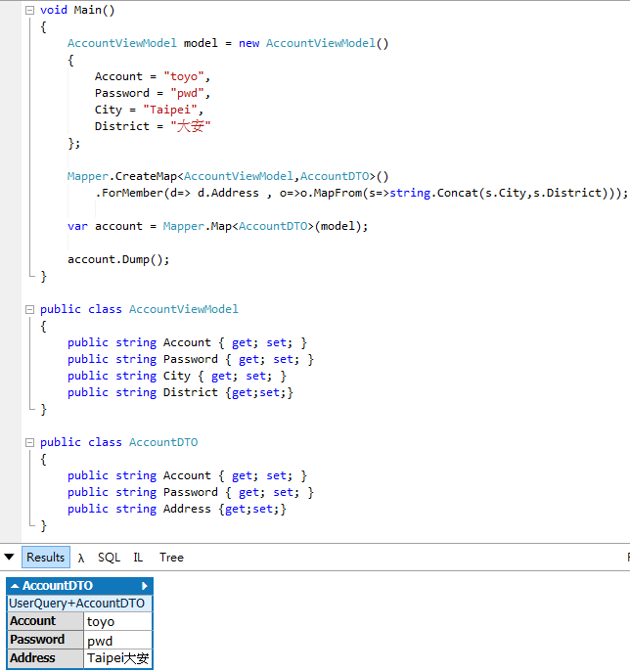This screenshot has height=672, width=630.
Task: Click the Address property in AccountDTO class
Action: tap(187, 509)
